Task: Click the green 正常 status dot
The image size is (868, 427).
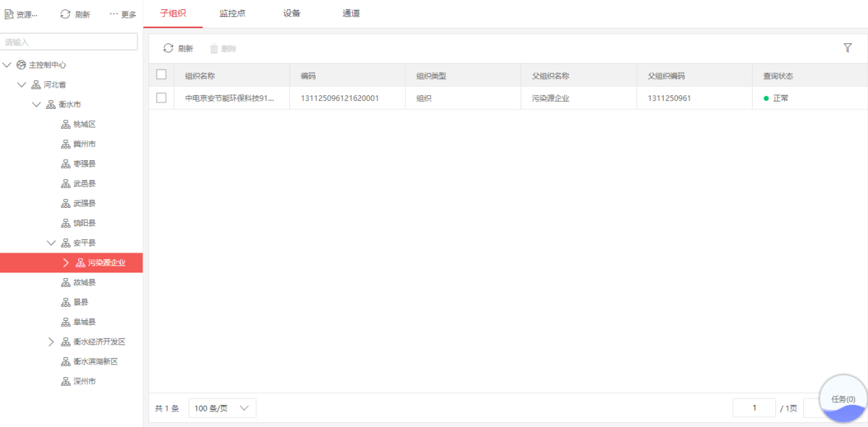Action: 766,98
